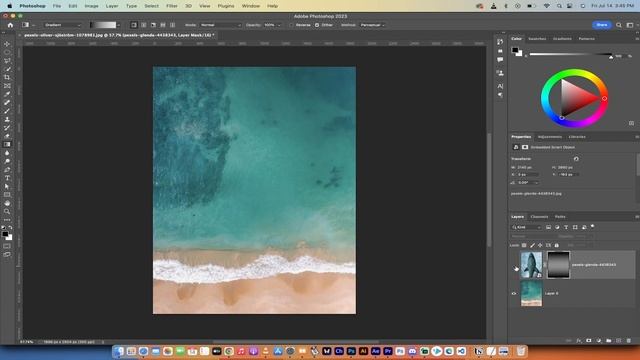Click the Delete layer trash icon
640x360 pixels.
click(629, 340)
